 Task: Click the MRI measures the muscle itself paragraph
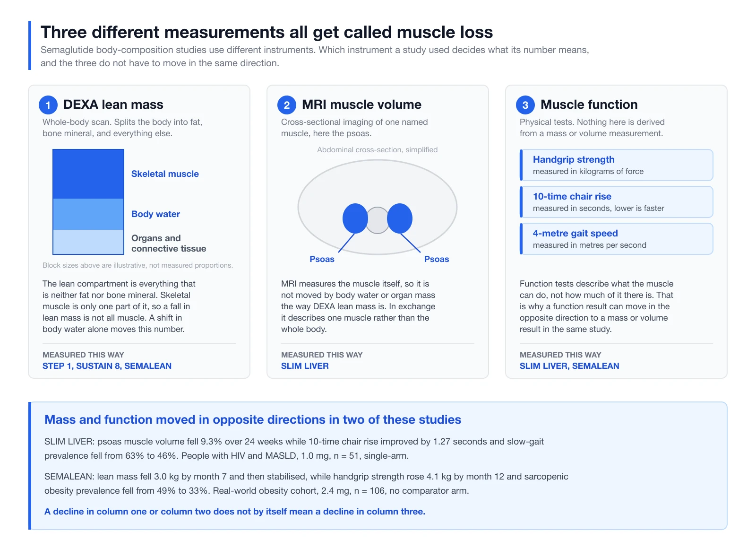358,306
